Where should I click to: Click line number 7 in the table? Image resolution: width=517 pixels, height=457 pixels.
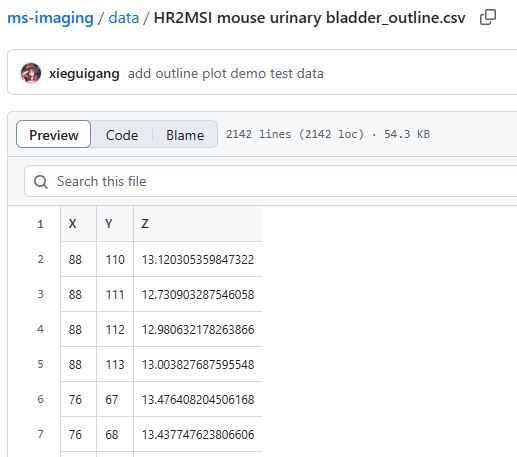pos(41,434)
